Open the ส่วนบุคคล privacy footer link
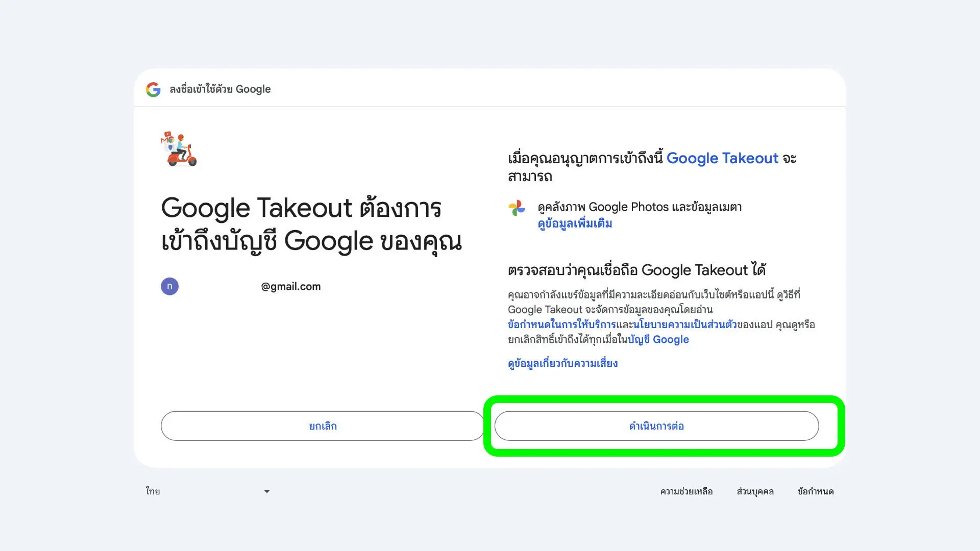This screenshot has height=551, width=980. 755,491
